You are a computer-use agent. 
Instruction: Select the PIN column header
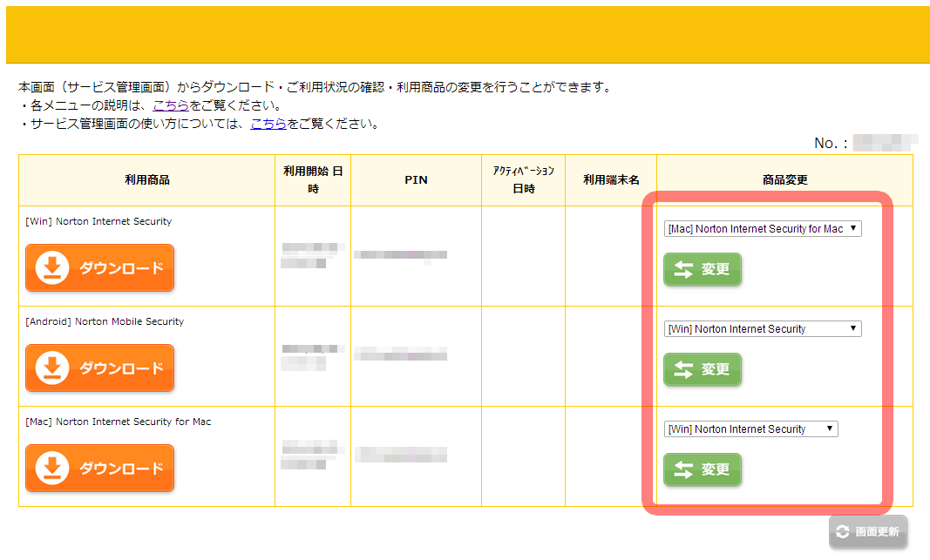click(417, 180)
